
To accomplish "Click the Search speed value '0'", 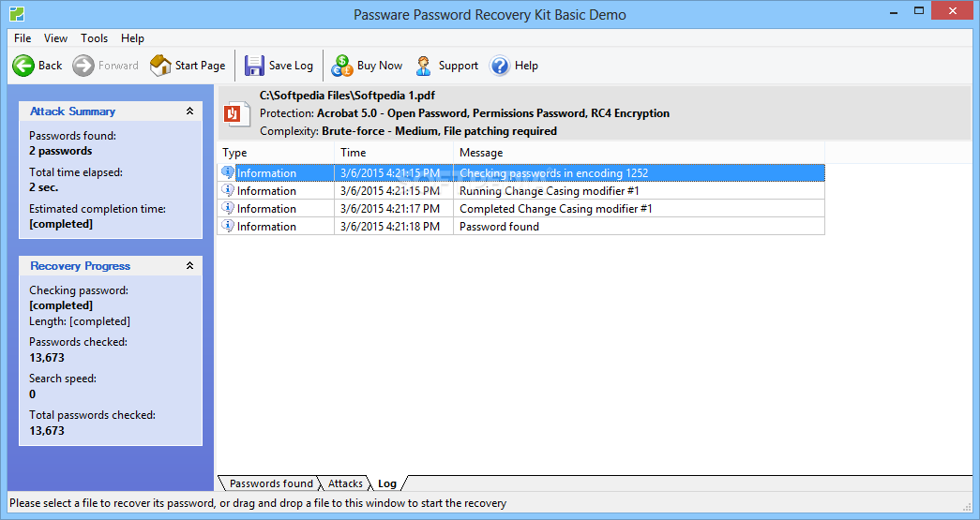I will [x=33, y=394].
